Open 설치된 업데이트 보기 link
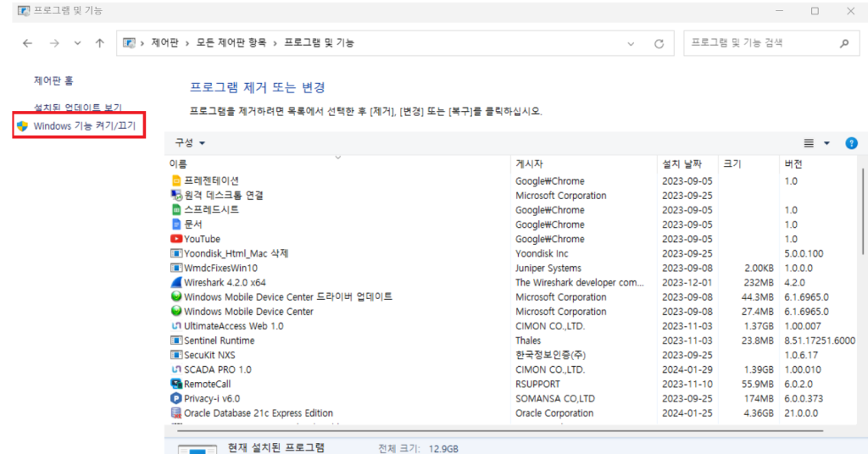Screen dimensions: 868x454 coord(78,108)
